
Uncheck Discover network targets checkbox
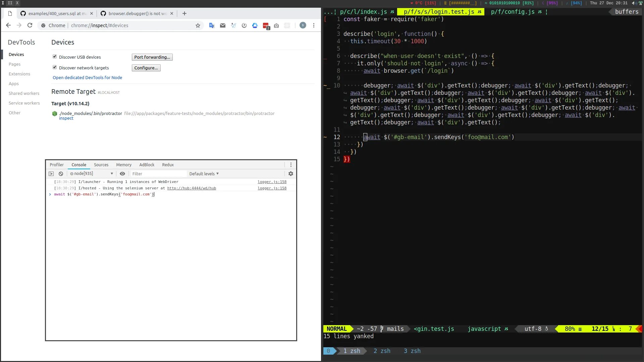tap(55, 67)
